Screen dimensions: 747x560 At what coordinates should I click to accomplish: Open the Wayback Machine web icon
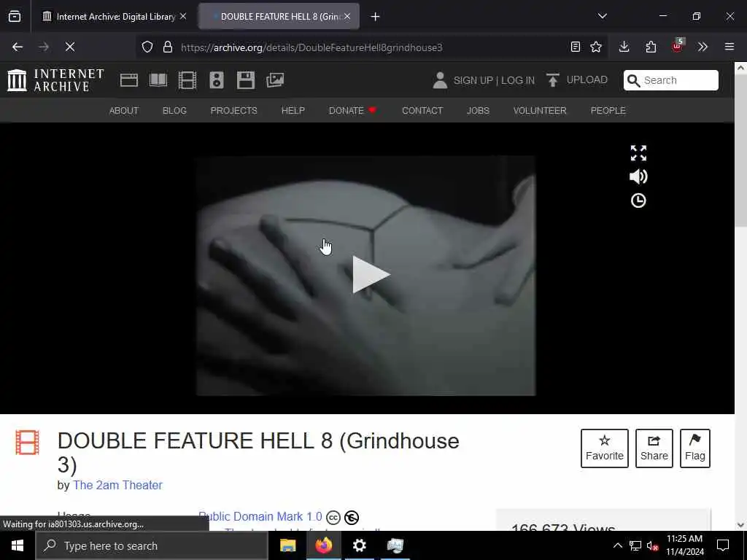click(128, 80)
